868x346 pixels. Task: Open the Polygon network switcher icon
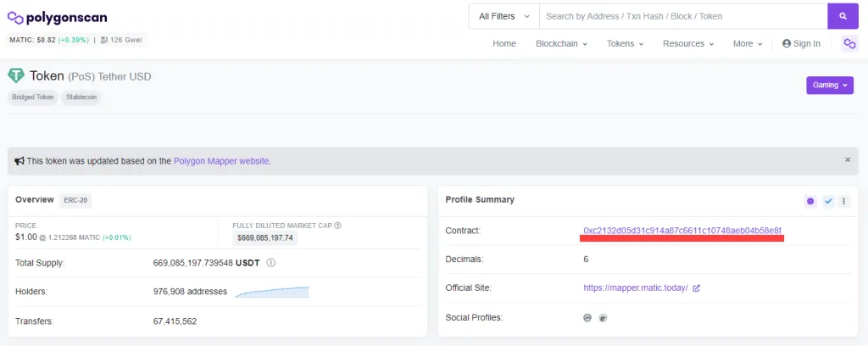(849, 44)
